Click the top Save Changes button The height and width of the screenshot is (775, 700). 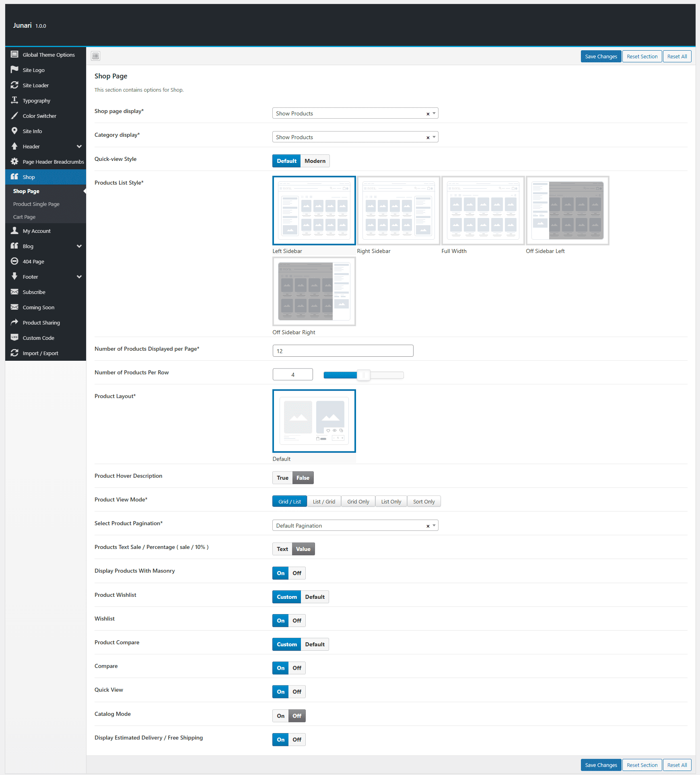point(601,56)
